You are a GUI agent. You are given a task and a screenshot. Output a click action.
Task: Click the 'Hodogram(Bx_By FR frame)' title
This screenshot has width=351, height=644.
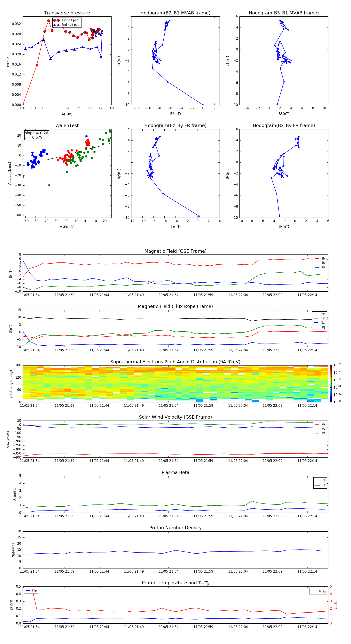(284, 125)
